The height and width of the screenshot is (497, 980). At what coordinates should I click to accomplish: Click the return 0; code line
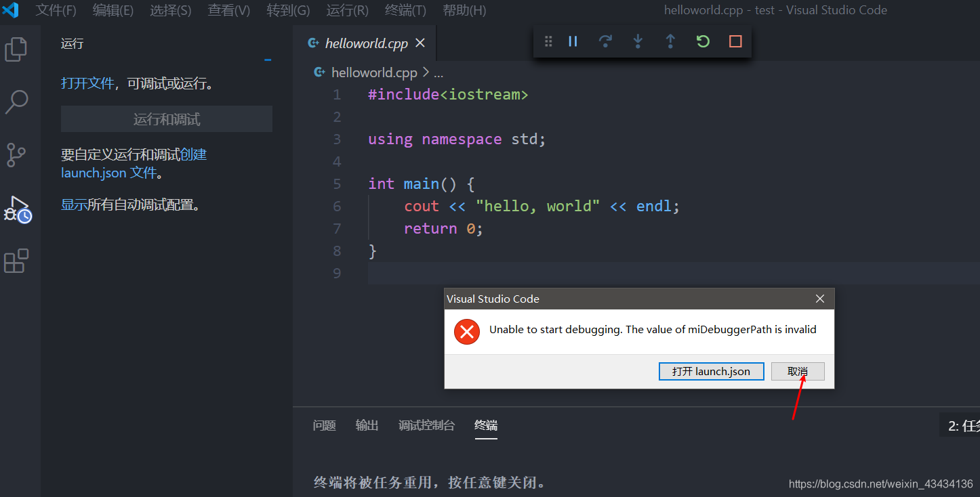443,228
